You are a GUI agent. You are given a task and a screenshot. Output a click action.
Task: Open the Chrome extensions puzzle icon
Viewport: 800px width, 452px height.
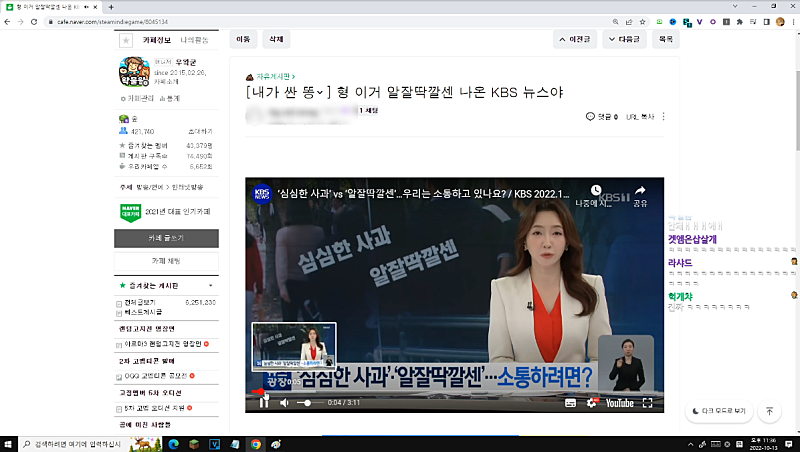(x=739, y=22)
